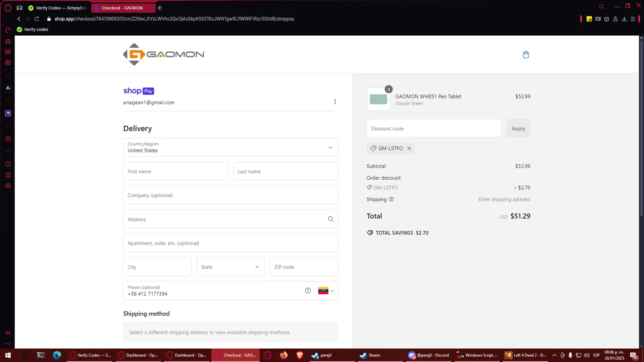The height and width of the screenshot is (362, 644).
Task: Expand the State dropdown
Action: pyautogui.click(x=231, y=267)
